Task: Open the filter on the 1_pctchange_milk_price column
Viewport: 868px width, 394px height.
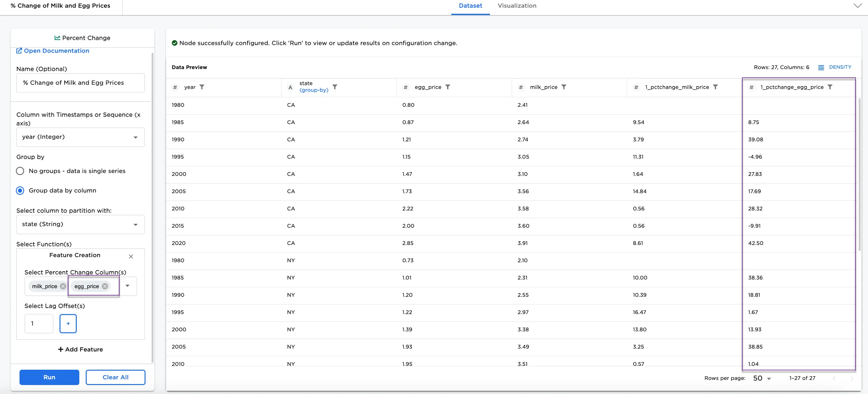Action: (x=716, y=87)
